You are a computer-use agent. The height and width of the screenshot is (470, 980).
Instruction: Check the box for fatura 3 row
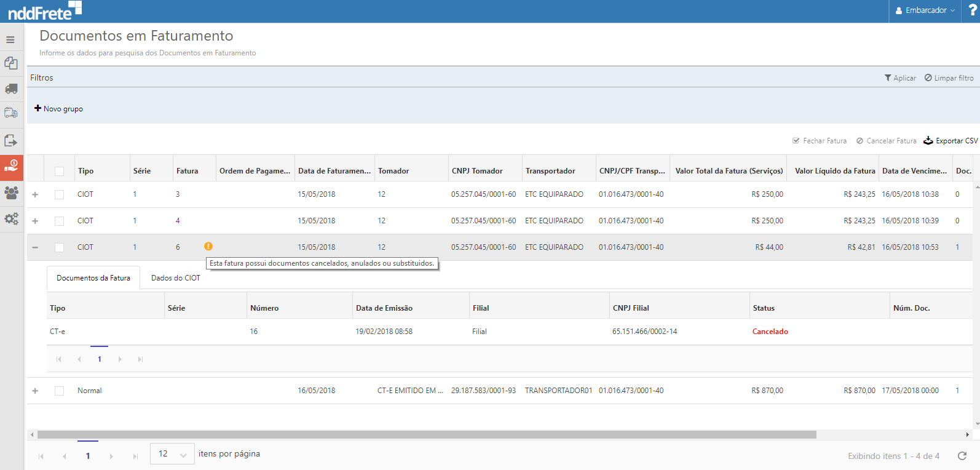[x=60, y=194]
